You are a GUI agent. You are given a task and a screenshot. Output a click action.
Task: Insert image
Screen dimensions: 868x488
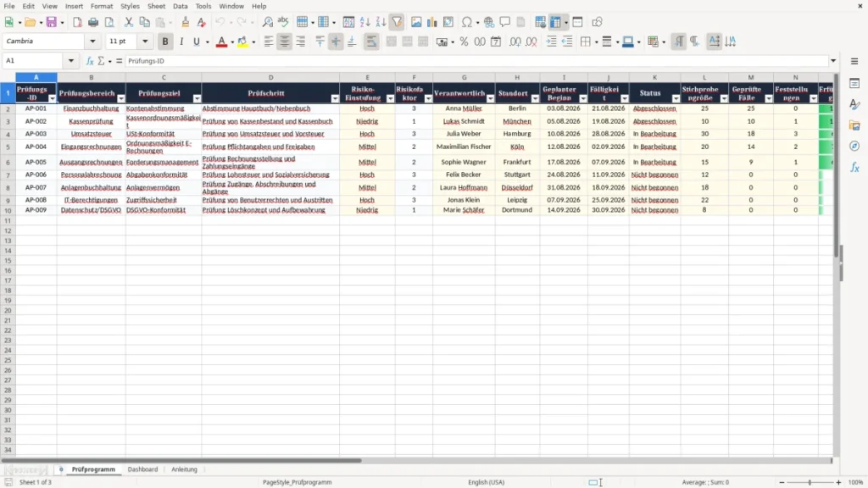(416, 22)
